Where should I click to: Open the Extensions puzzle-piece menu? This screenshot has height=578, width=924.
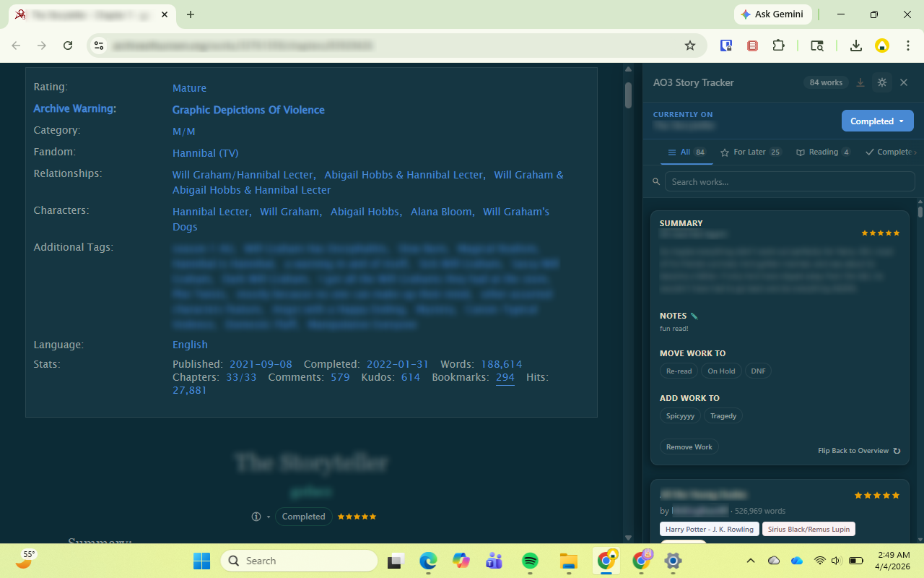pos(778,46)
